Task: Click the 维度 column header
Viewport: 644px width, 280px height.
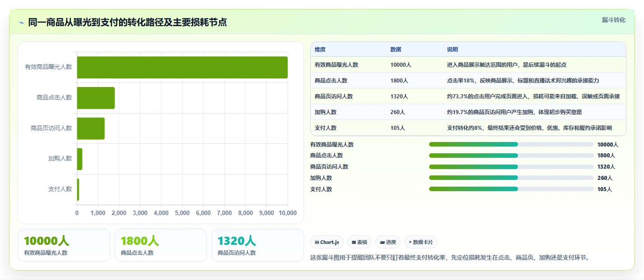Action: click(320, 50)
